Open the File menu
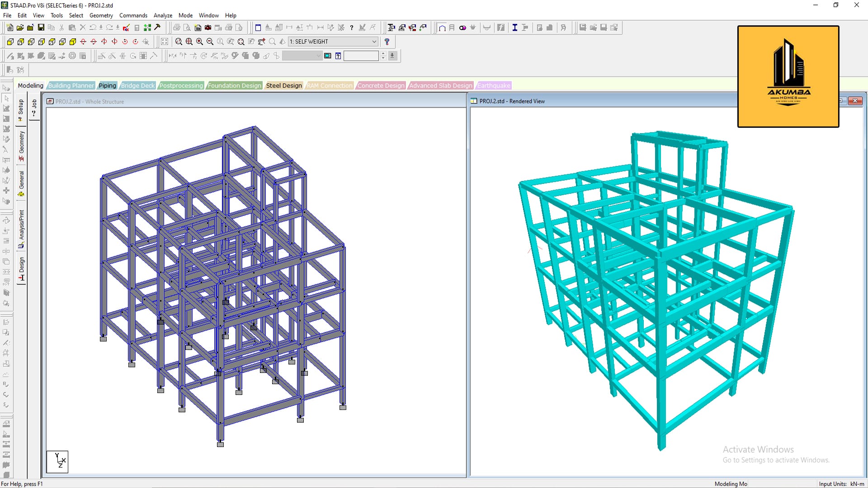The image size is (868, 488). coord(7,15)
